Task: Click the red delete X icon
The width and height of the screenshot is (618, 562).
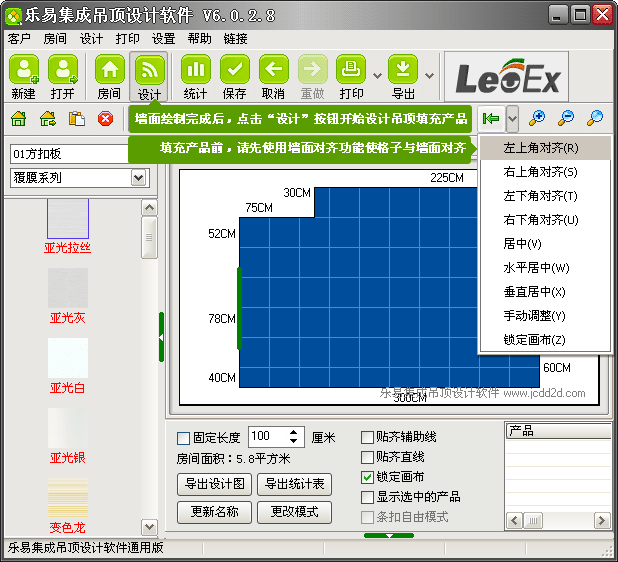Action: coord(105,119)
